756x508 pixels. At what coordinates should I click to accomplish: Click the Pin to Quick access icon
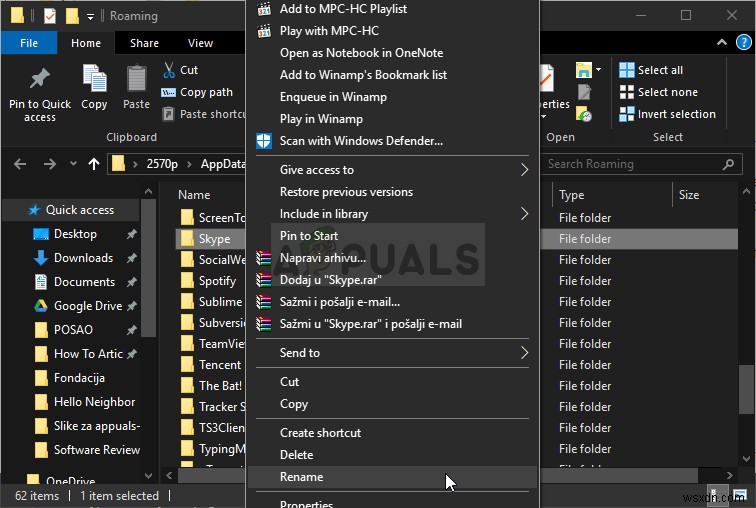click(39, 79)
